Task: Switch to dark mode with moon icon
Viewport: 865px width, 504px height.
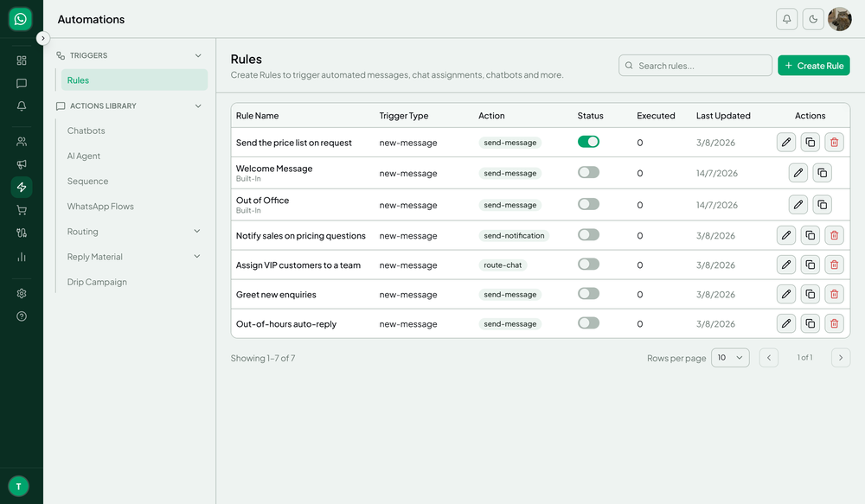Action: click(x=813, y=19)
